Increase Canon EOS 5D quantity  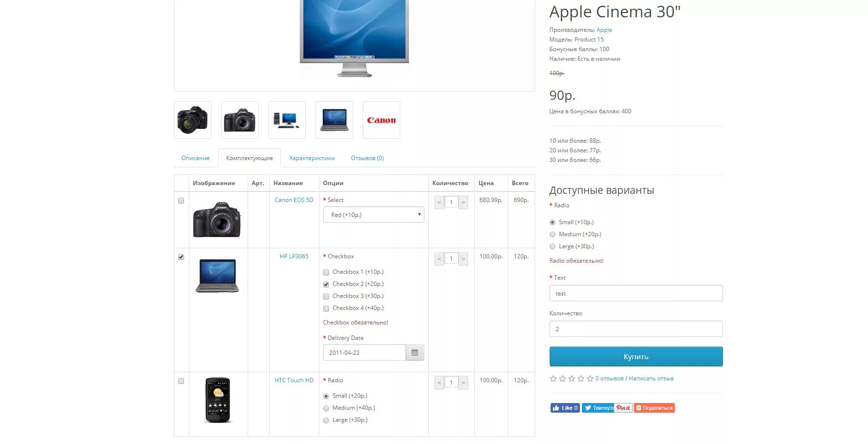(x=463, y=202)
